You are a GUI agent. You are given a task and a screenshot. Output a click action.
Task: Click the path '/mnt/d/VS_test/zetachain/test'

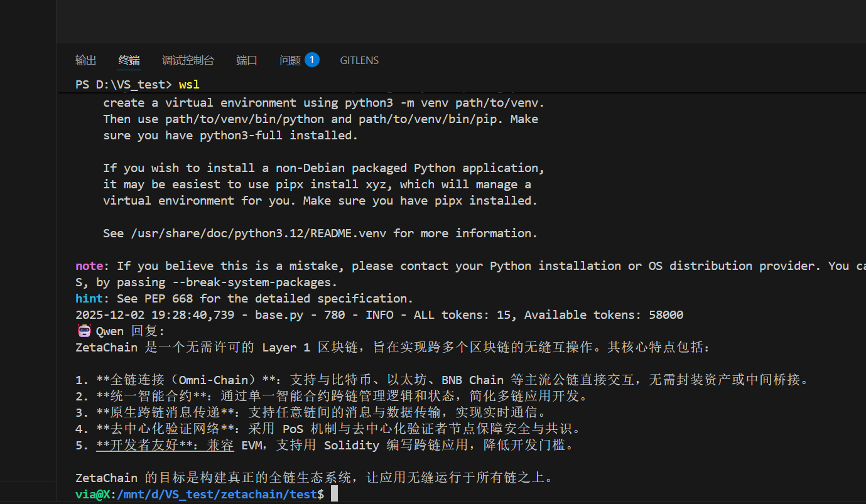click(x=217, y=495)
